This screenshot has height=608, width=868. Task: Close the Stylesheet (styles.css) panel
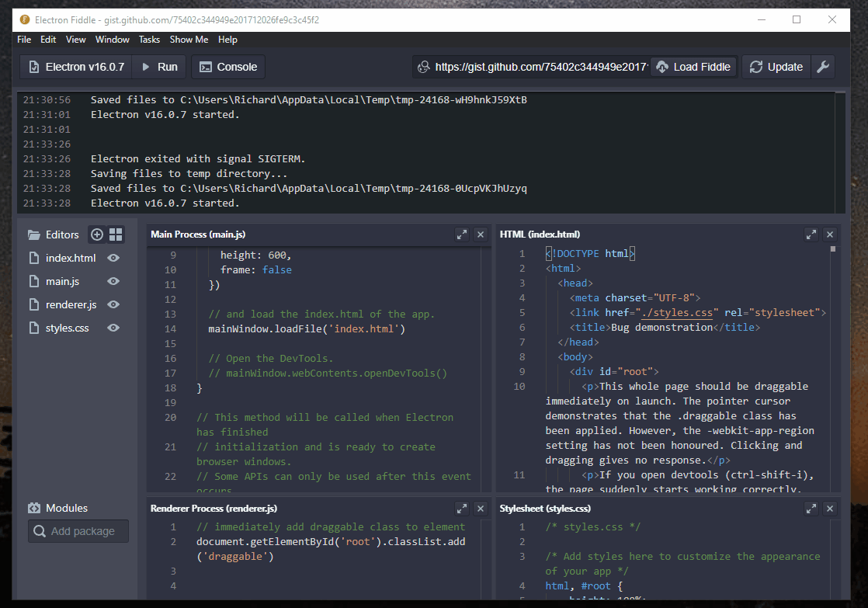click(830, 509)
